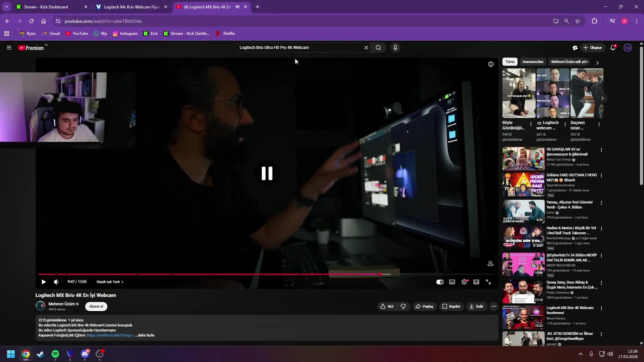This screenshot has height=362, width=644.
Task: Like the video with 462 likes
Action: point(387,307)
